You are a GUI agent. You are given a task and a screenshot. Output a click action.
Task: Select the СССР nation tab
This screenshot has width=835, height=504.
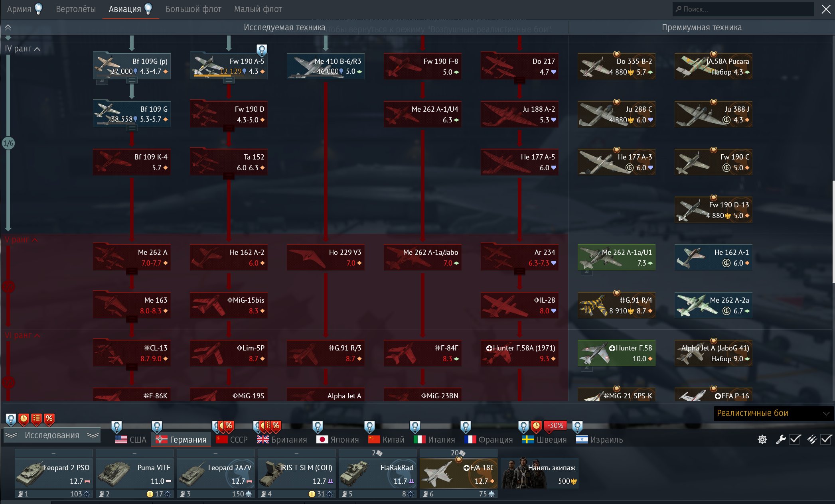point(232,439)
